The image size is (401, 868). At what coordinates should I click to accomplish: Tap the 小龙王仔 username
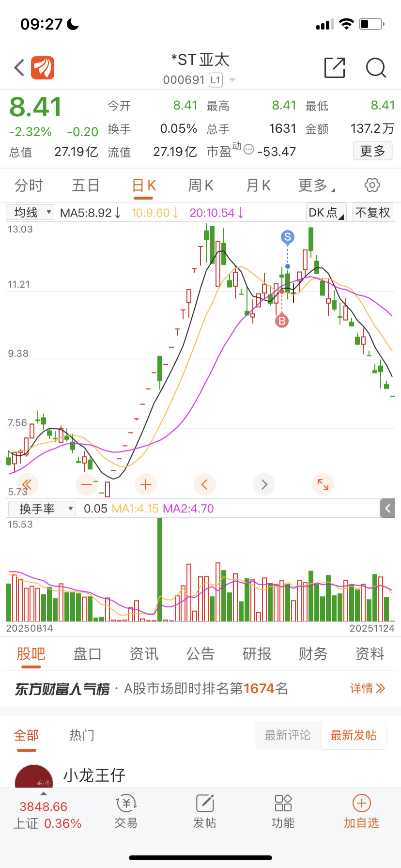(94, 775)
